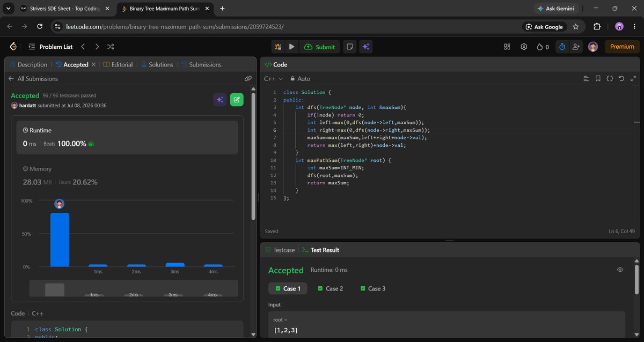Click the Ask Google button
Viewport: 644px width, 342px height.
[544, 27]
